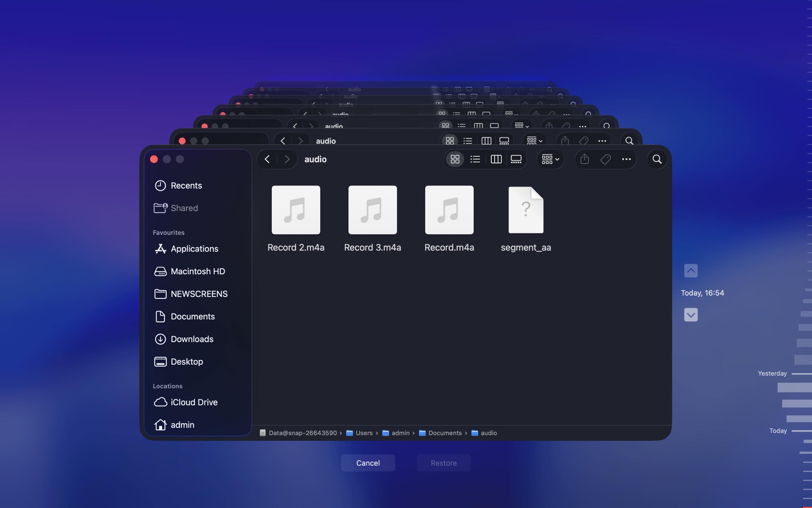Go back with the left chevron
Viewport: 812px width, 508px height.
pyautogui.click(x=267, y=159)
